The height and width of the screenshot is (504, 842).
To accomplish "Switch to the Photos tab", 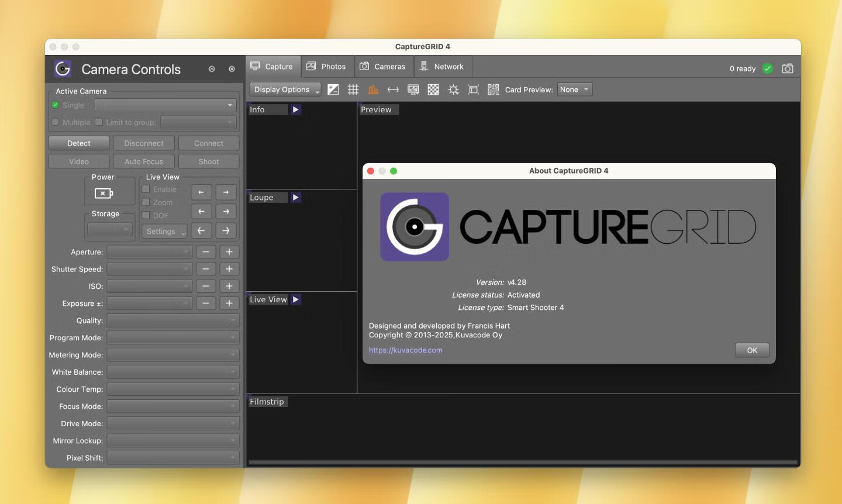I will [326, 66].
